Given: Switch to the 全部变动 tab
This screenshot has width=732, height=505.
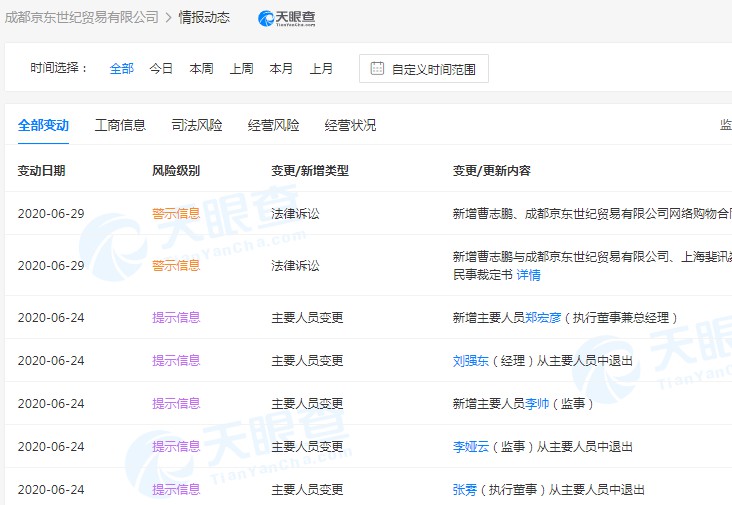Looking at the screenshot, I should click(x=43, y=125).
